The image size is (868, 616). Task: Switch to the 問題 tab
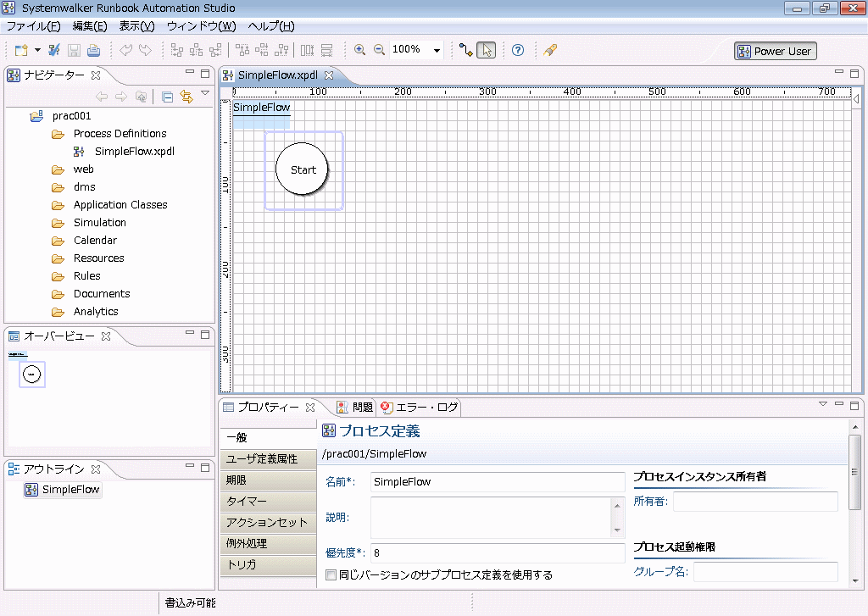[355, 407]
